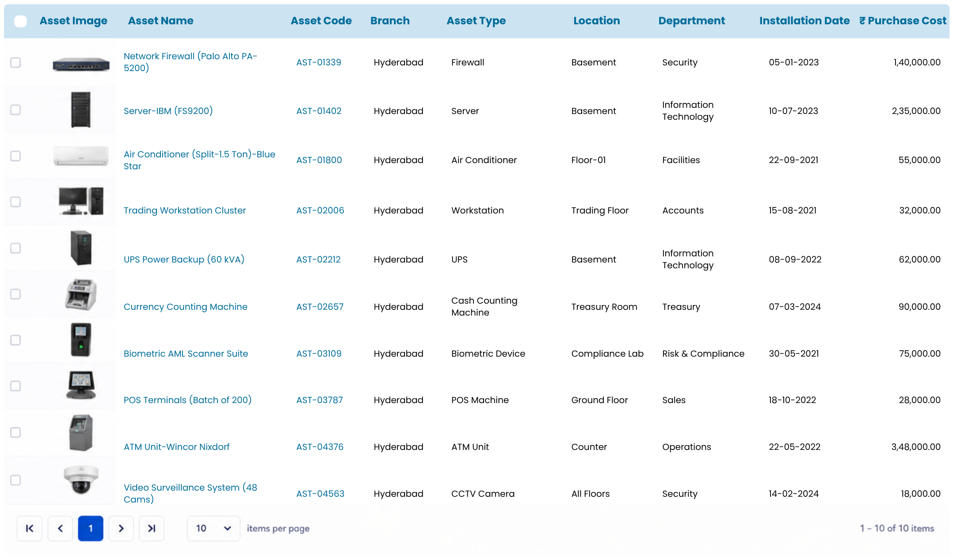Image resolution: width=953 pixels, height=560 pixels.
Task: Select page 1 button in pagination
Action: [91, 528]
